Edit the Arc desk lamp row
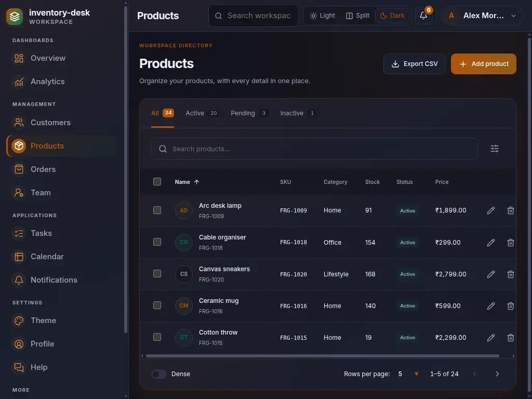This screenshot has width=532, height=399. coord(490,210)
